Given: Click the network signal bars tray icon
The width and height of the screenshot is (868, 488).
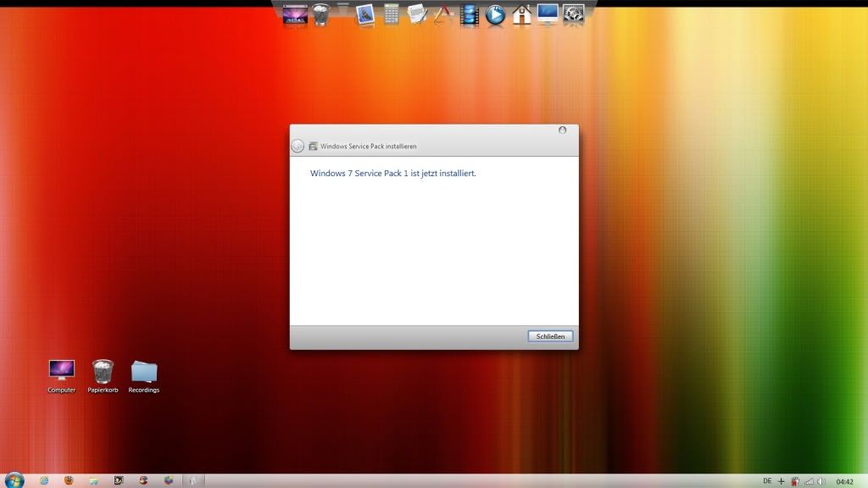Looking at the screenshot, I should pos(809,481).
